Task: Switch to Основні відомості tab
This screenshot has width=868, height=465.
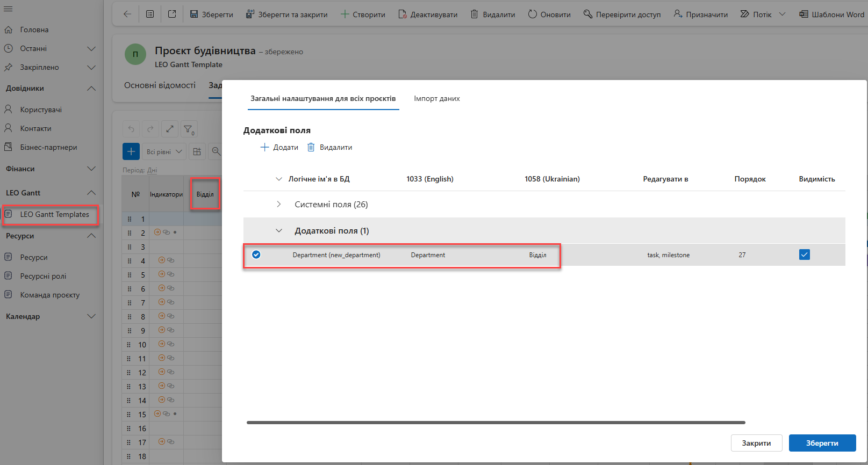Action: point(160,85)
